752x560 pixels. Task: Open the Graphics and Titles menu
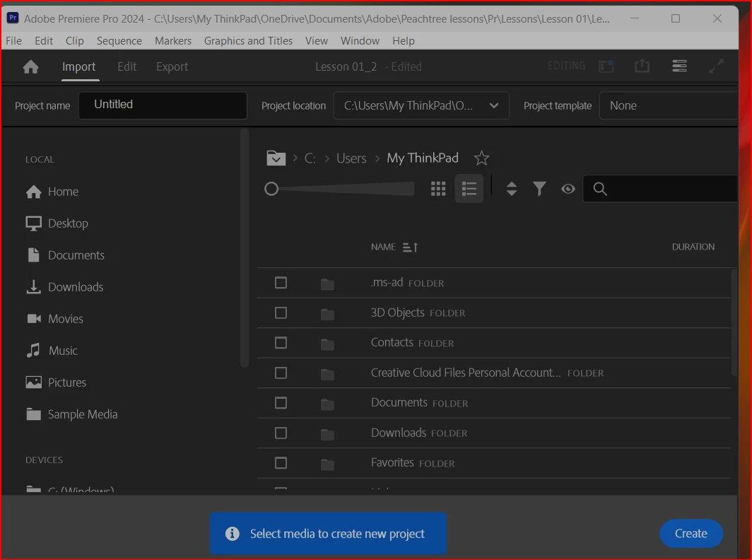coord(249,41)
